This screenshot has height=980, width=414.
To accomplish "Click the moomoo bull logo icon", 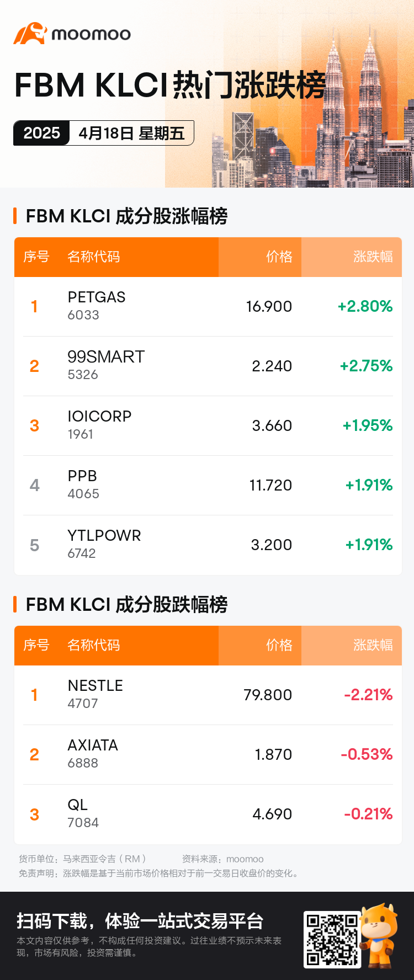I will click(x=30, y=34).
